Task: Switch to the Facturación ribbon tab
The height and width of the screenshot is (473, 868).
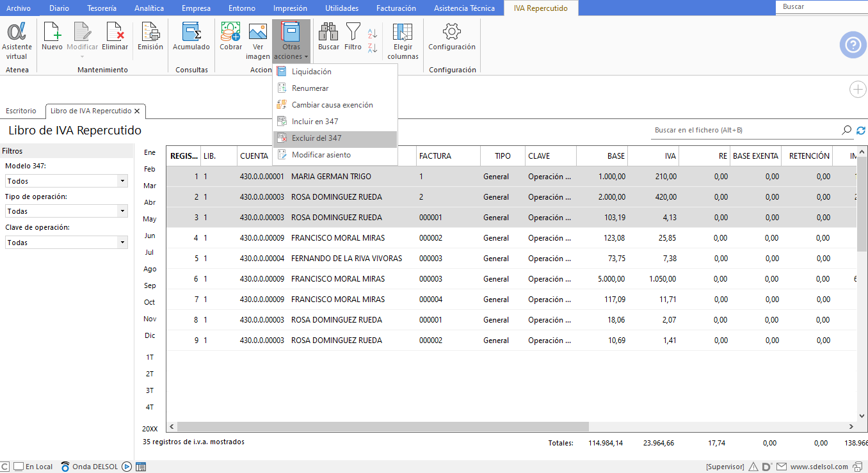Action: [396, 8]
